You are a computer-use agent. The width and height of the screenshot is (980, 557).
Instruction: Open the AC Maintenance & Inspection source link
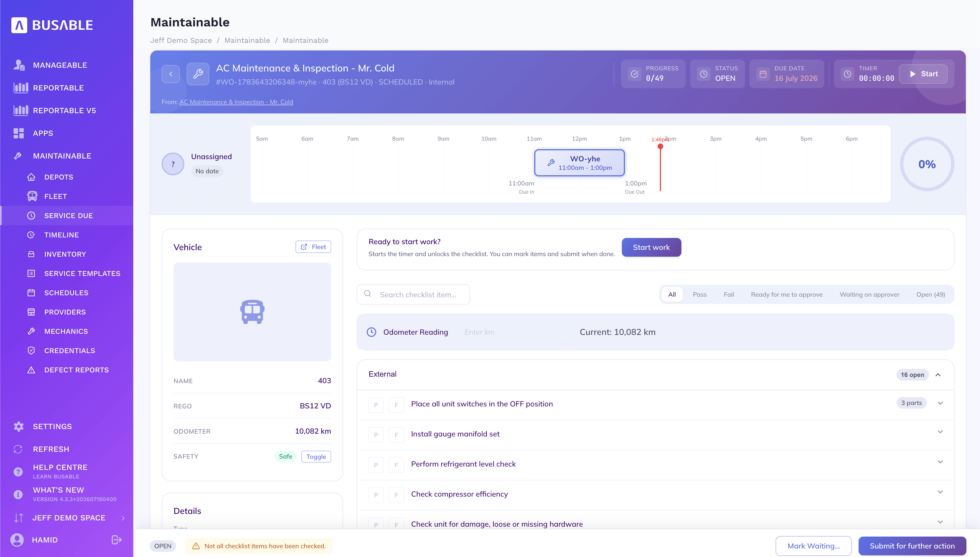236,102
